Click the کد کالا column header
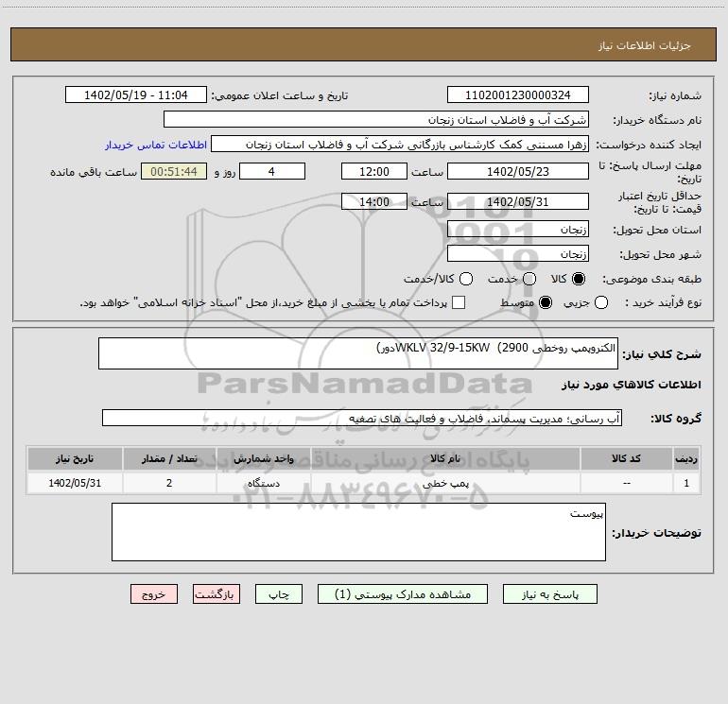Viewport: 728px width, 704px height. coord(626,458)
